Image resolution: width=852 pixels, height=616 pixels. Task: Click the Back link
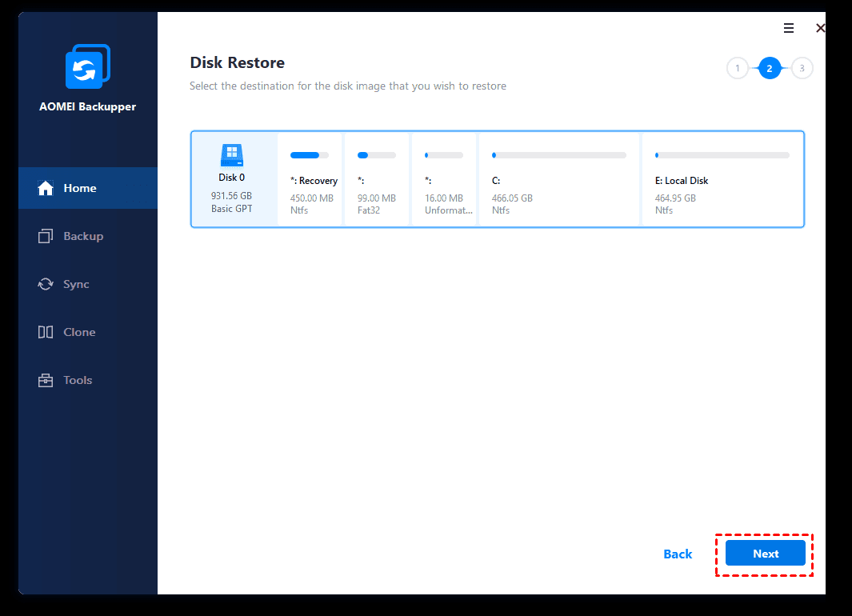tap(678, 554)
